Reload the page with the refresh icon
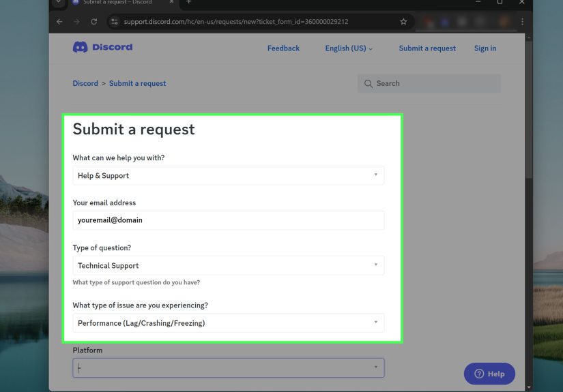 click(93, 22)
